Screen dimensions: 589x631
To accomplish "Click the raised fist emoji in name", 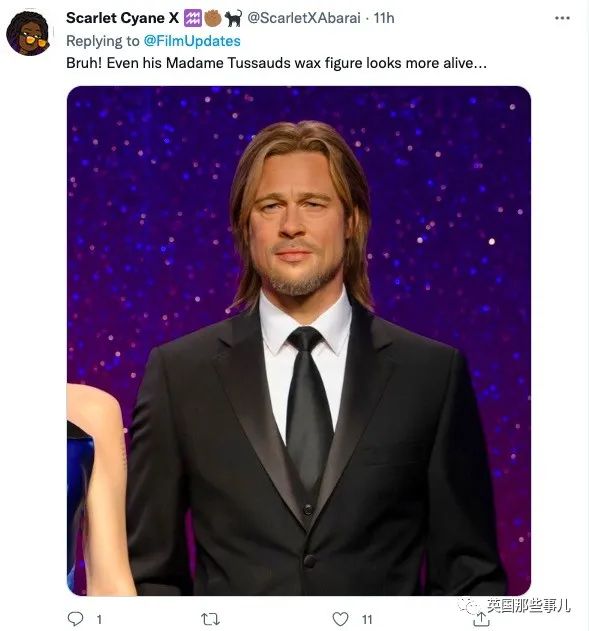I will 213,18.
